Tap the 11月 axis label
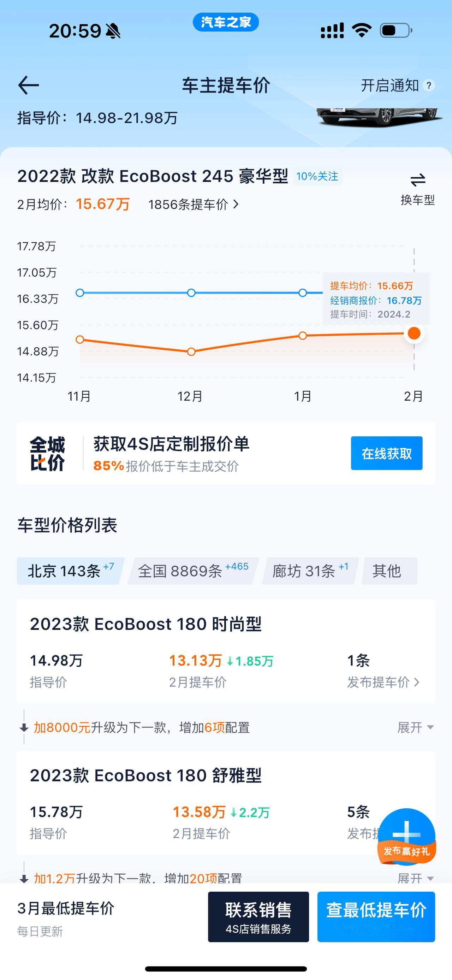This screenshot has width=452, height=980. click(79, 396)
